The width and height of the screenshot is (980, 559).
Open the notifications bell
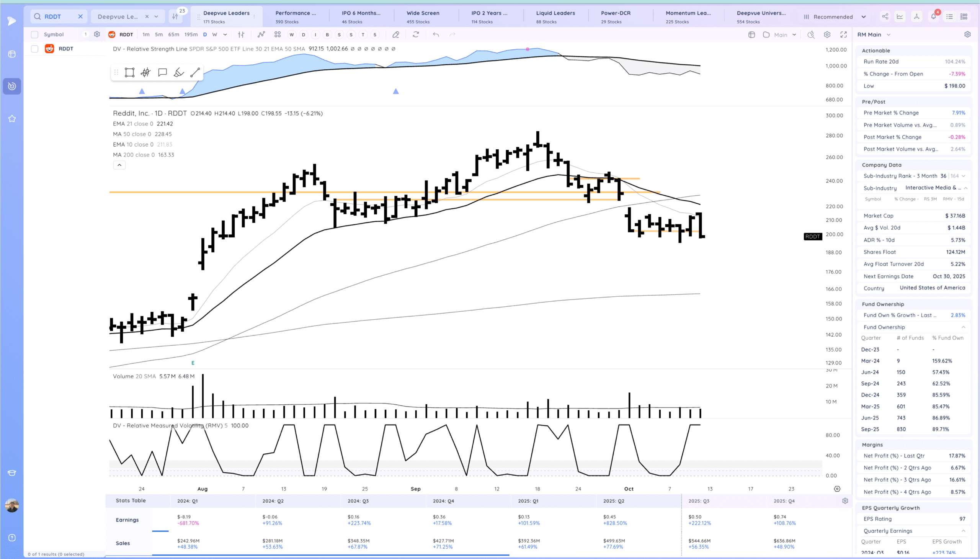point(933,16)
